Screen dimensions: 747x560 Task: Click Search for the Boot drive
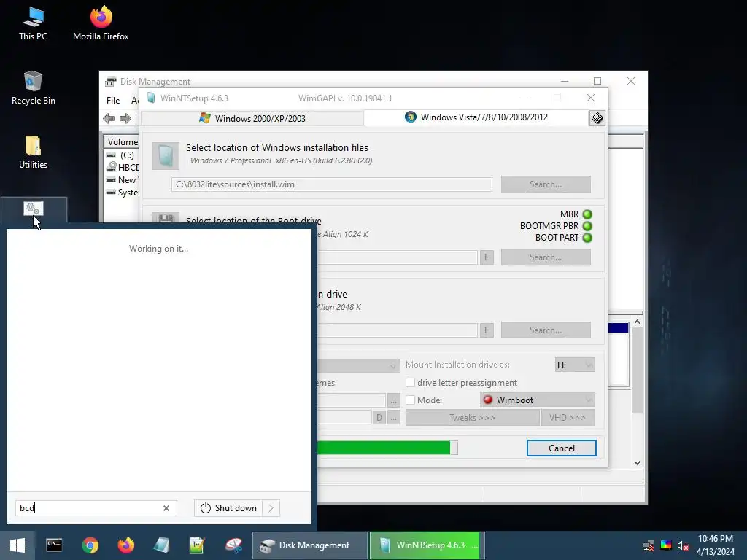coord(546,257)
